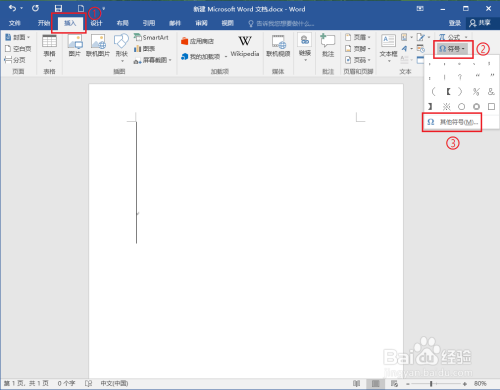Switch to the View (视图) tab
The image size is (500, 390).
tap(228, 23)
